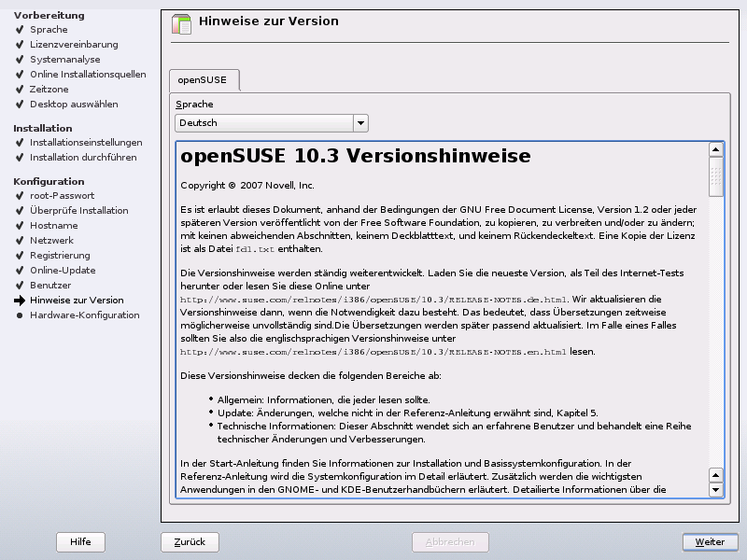Click Desktop auswählen in sidebar

[74, 105]
